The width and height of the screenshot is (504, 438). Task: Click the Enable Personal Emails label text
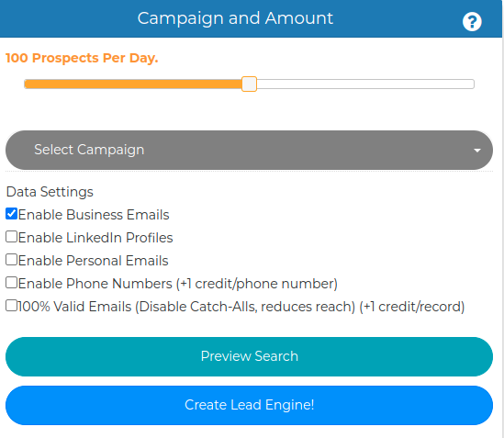[x=94, y=261]
